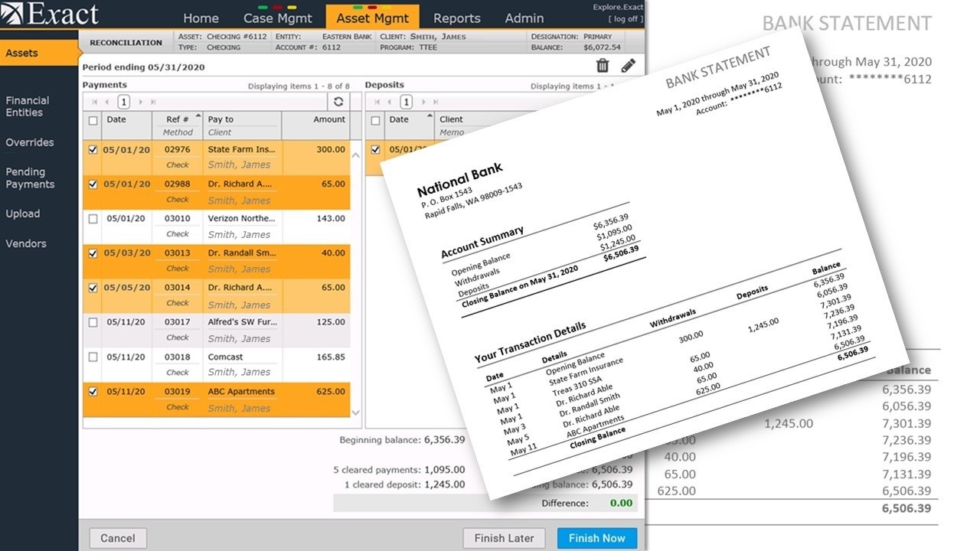Click the Finish Now button

tap(597, 538)
